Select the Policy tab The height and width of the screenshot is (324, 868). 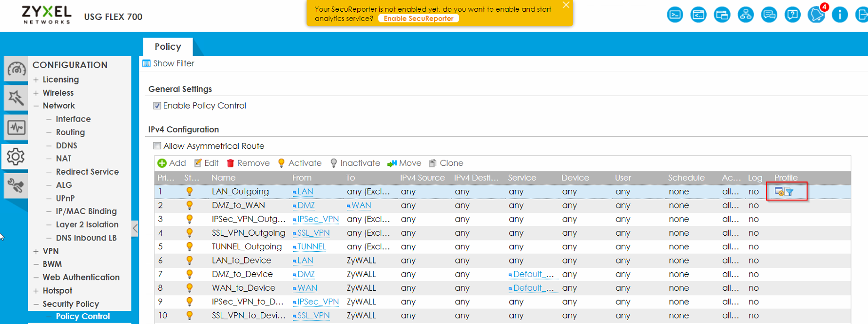coord(168,47)
